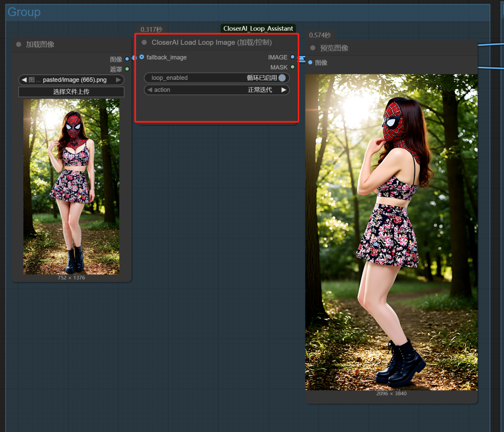Click the 752 × 1376 size label

[71, 278]
